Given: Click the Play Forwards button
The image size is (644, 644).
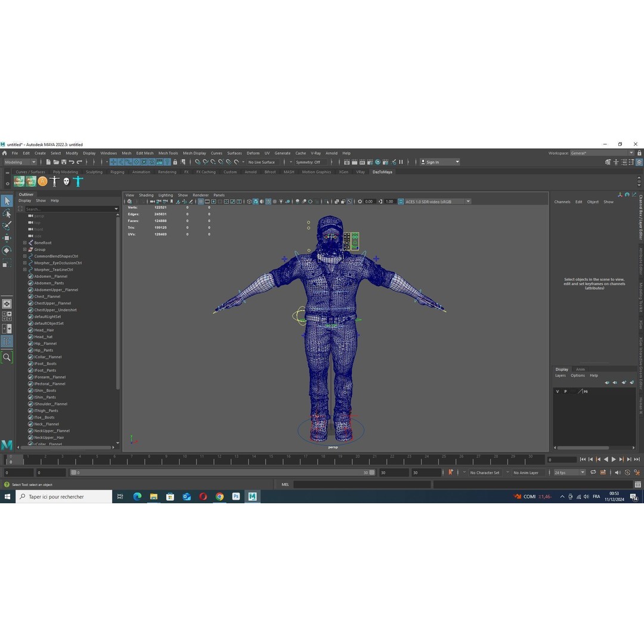Looking at the screenshot, I should point(614,460).
